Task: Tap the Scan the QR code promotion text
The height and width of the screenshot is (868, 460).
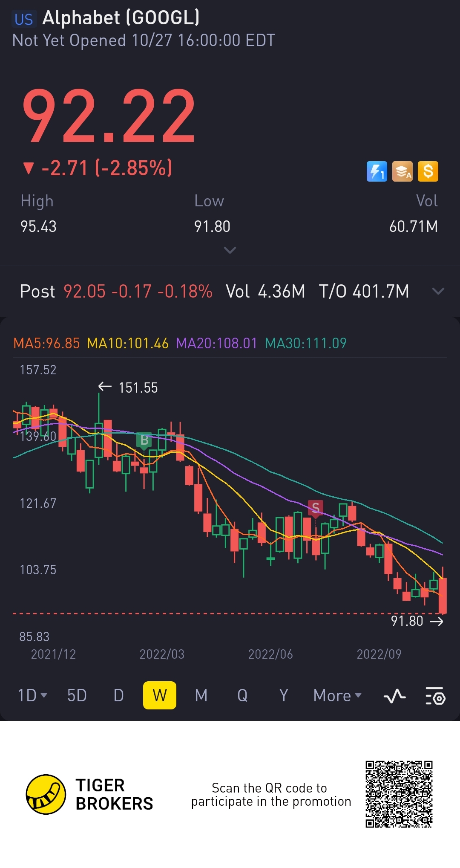Action: [271, 795]
